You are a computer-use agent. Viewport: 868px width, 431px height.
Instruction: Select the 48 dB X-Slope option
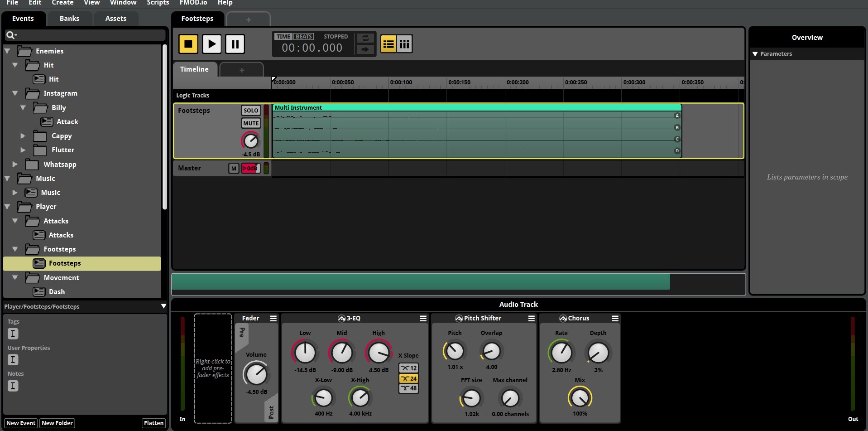point(408,388)
